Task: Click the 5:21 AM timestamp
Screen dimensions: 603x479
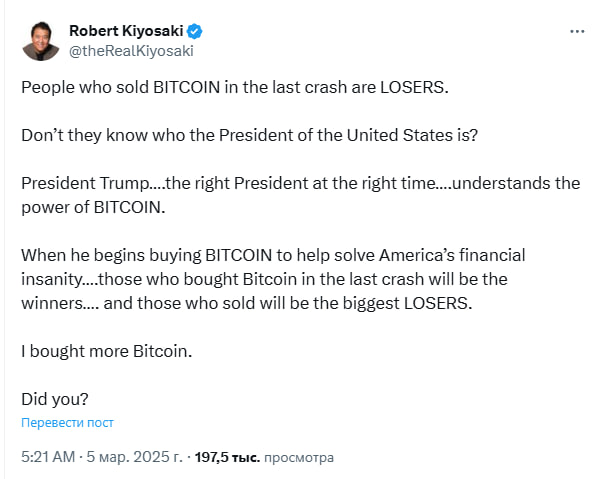Action: pyautogui.click(x=48, y=457)
